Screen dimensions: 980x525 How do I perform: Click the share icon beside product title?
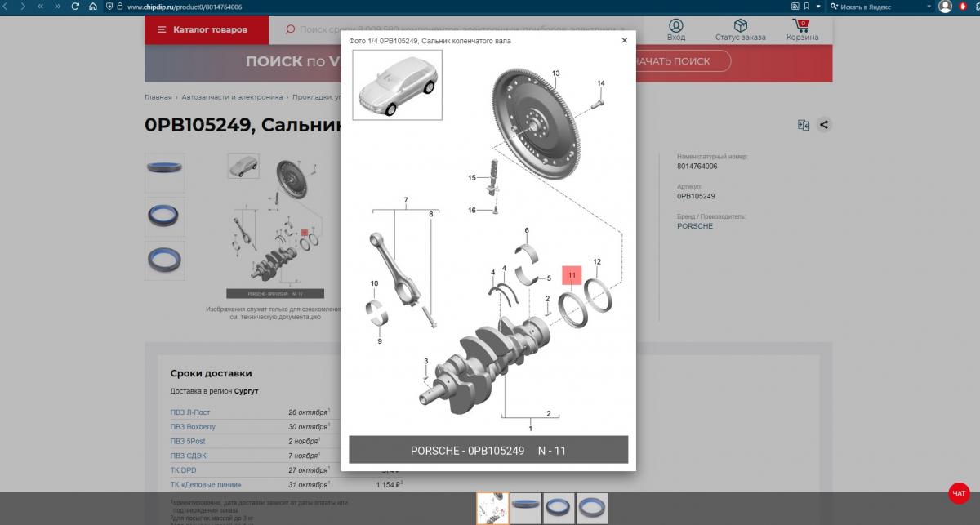click(823, 125)
